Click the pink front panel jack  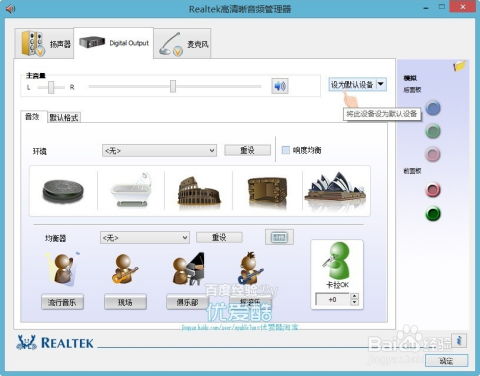tap(433, 190)
